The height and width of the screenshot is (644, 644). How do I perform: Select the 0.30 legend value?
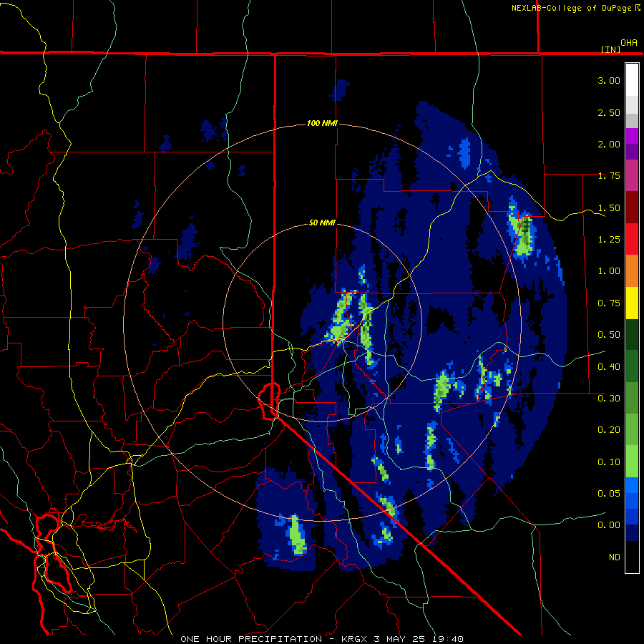point(609,399)
